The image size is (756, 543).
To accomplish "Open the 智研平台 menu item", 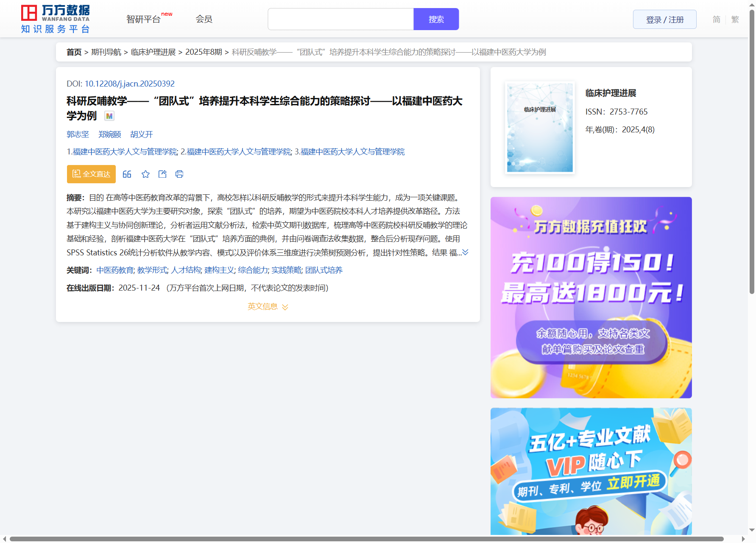I will pyautogui.click(x=144, y=19).
